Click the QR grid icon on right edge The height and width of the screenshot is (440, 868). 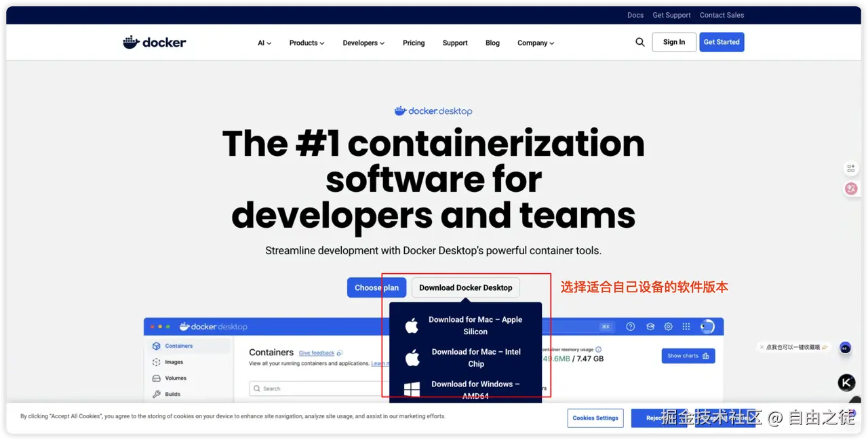(851, 168)
